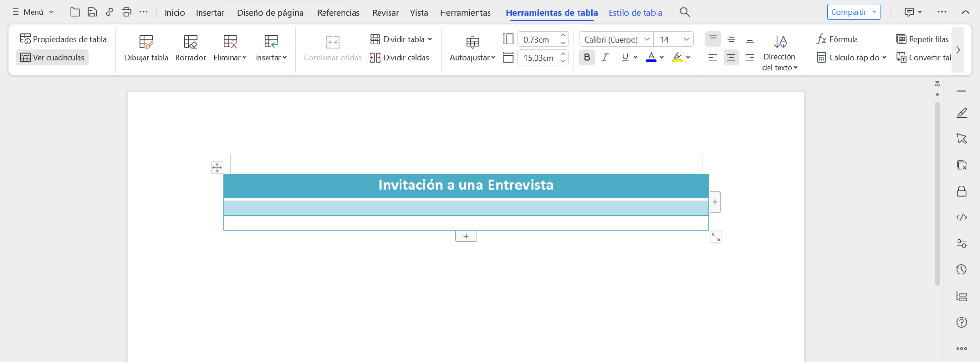Open the Menú button
Viewport: 980px width, 362px height.
[x=33, y=12]
